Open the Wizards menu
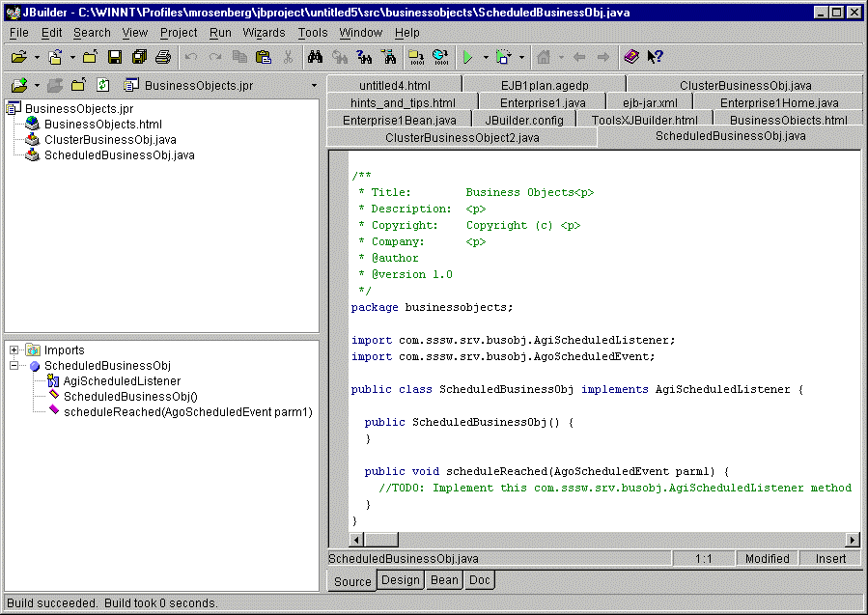 [264, 33]
